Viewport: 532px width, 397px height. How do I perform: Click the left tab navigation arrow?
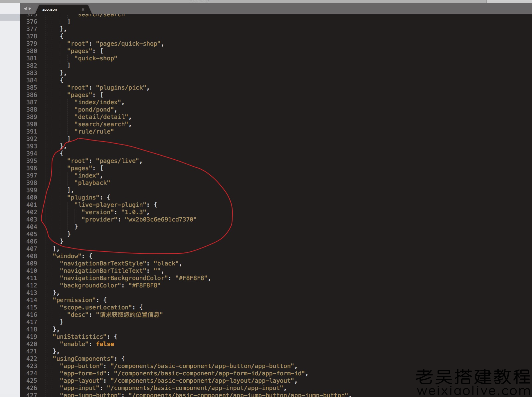click(25, 9)
